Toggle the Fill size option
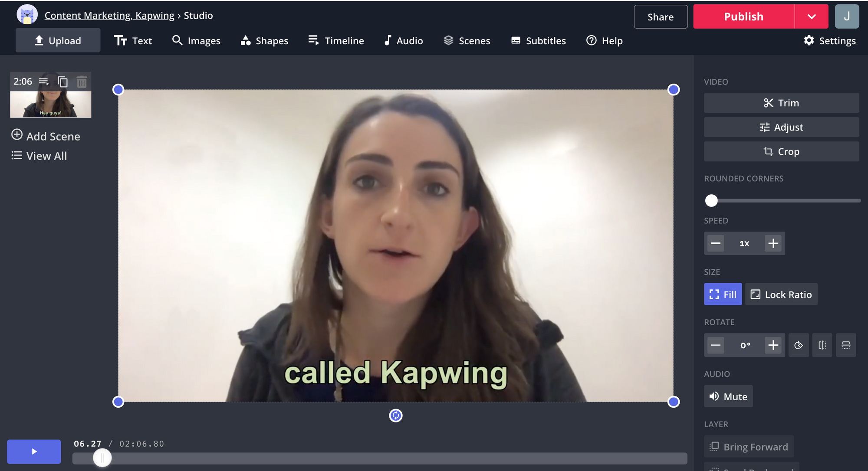Screen dimensions: 868x471 (723, 294)
